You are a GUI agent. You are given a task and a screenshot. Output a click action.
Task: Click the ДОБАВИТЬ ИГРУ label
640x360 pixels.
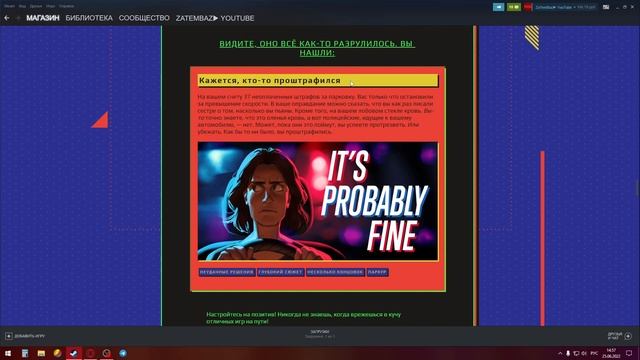(30, 336)
